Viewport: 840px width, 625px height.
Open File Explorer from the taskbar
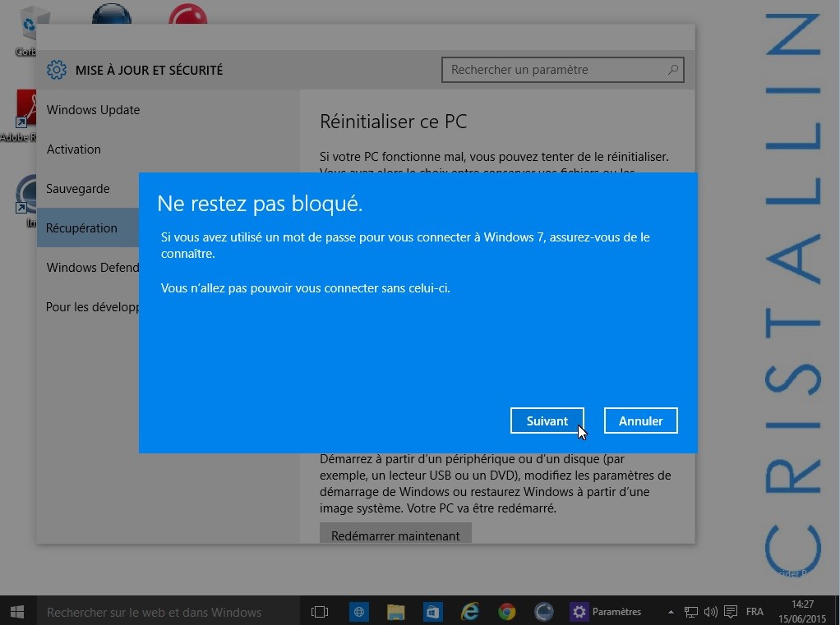click(395, 612)
